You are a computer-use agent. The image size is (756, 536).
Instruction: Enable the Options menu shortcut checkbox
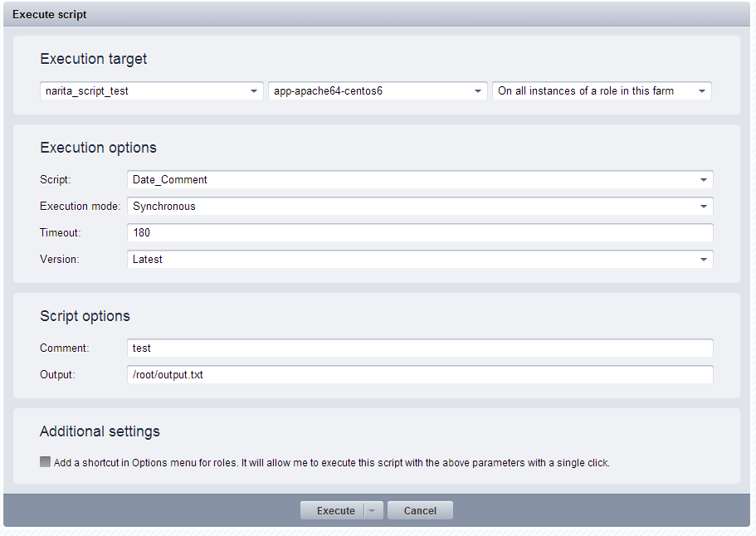pos(46,462)
